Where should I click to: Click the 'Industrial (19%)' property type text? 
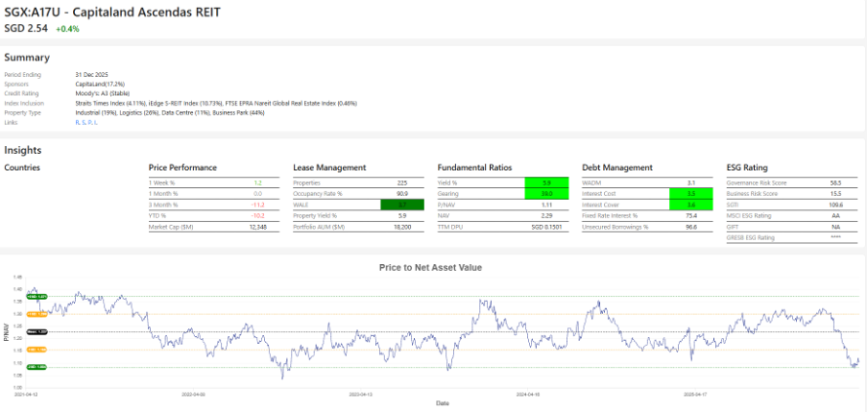(95, 113)
